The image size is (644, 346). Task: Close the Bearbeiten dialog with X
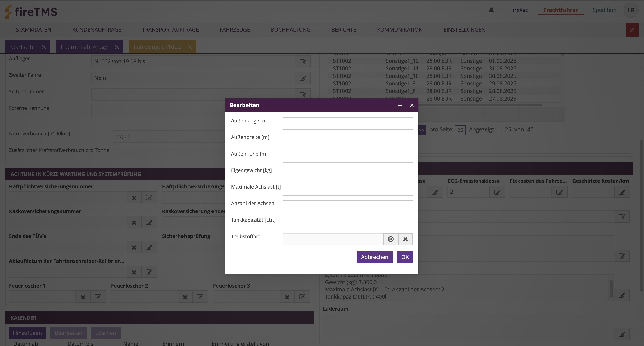tap(412, 105)
